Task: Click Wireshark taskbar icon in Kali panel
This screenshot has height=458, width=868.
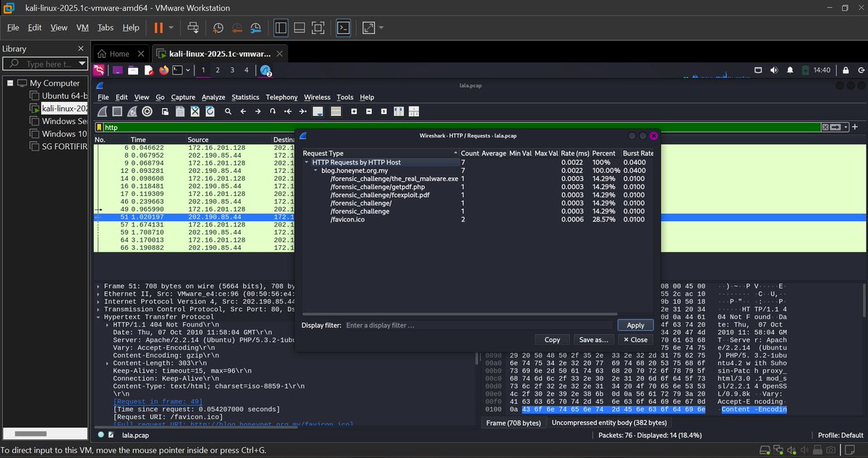Action: point(265,70)
